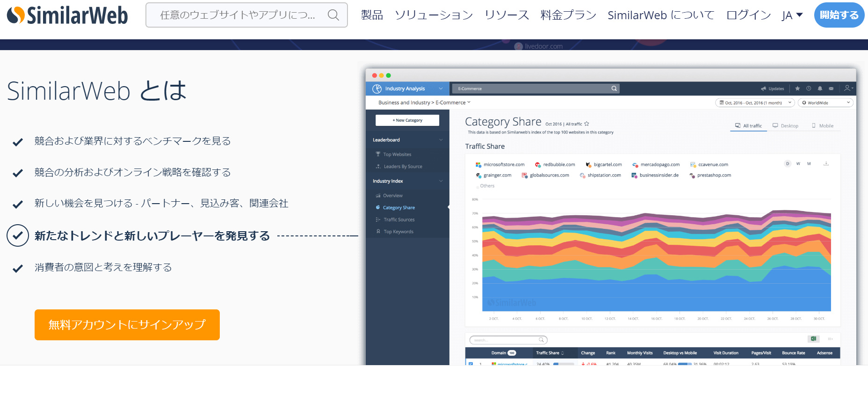The image size is (868, 396).
Task: Click the microsoftstore.com legend icon
Action: pos(478,165)
